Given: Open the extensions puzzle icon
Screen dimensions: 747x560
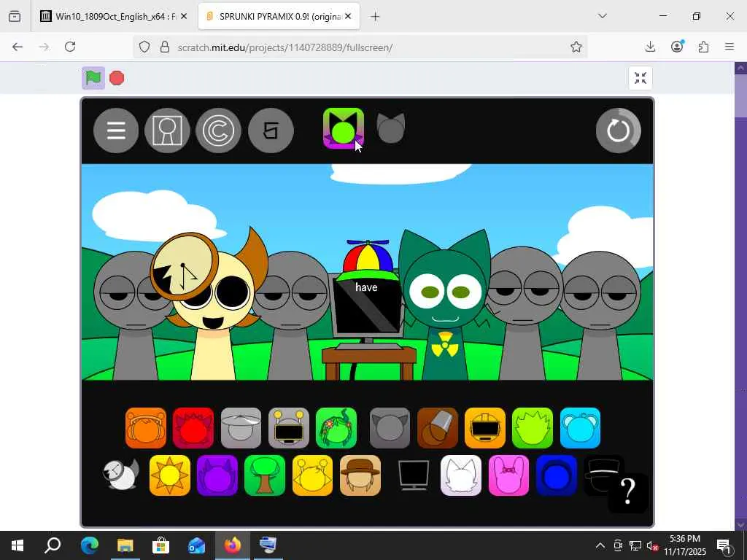Looking at the screenshot, I should click(x=703, y=47).
